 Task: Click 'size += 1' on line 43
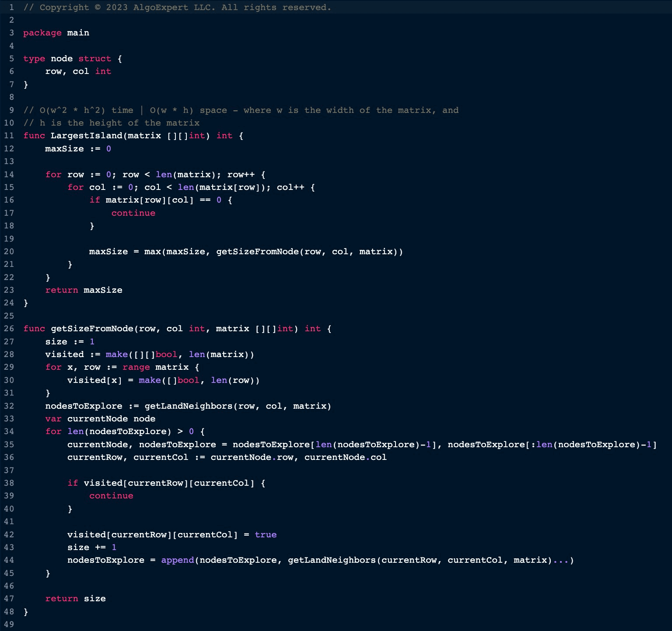click(x=92, y=547)
